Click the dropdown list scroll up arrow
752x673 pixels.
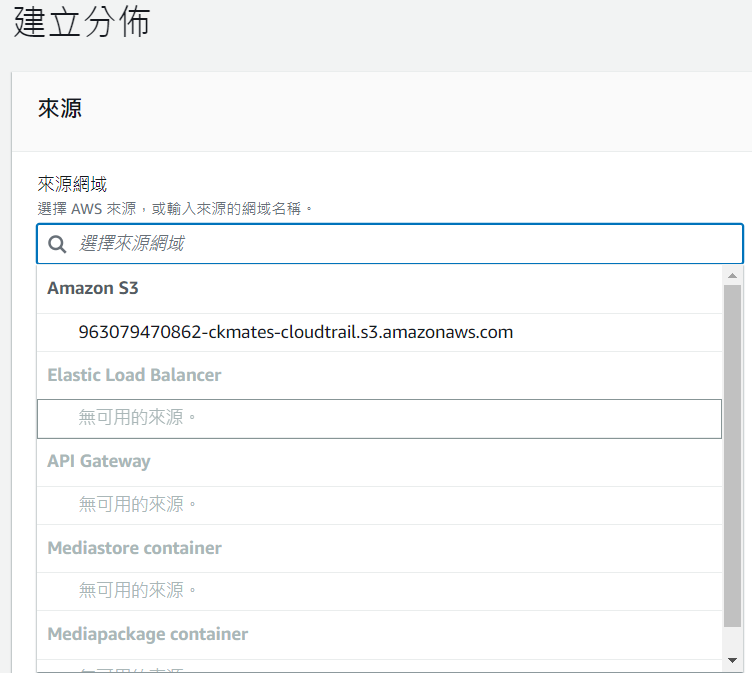(x=732, y=275)
